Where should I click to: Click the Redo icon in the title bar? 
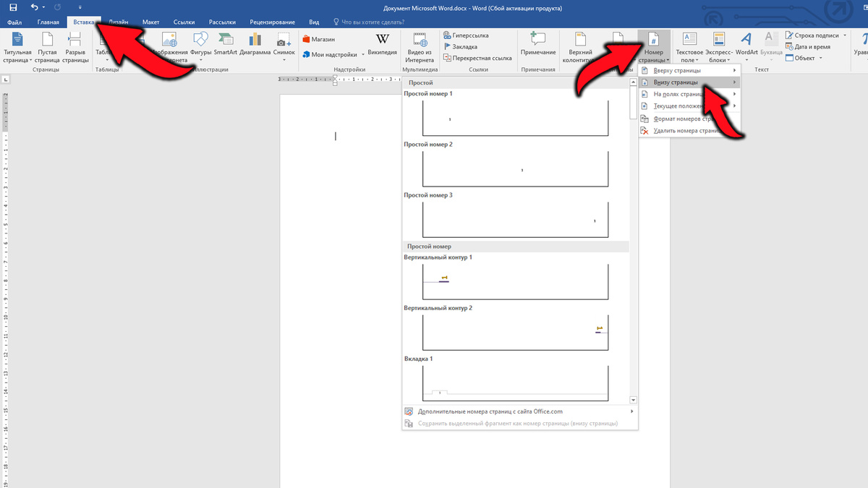point(58,7)
